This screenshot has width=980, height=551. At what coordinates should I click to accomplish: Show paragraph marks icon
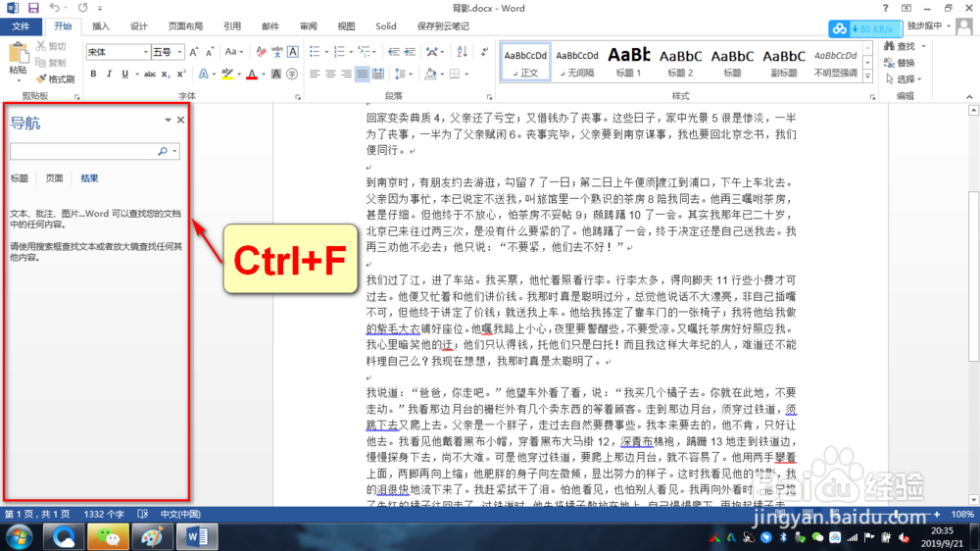(x=484, y=52)
